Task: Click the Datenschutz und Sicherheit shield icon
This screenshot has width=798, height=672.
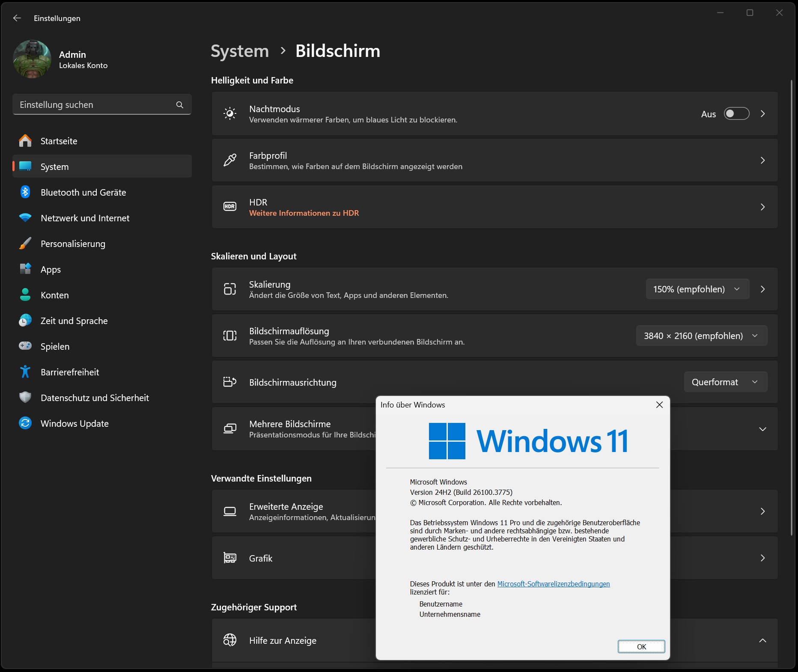Action: coord(25,398)
